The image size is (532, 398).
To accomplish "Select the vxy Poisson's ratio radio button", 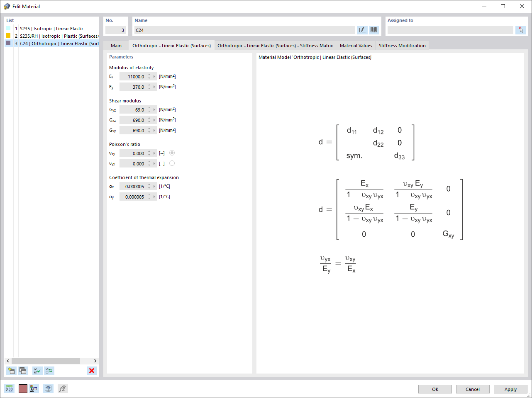I will pyautogui.click(x=172, y=153).
